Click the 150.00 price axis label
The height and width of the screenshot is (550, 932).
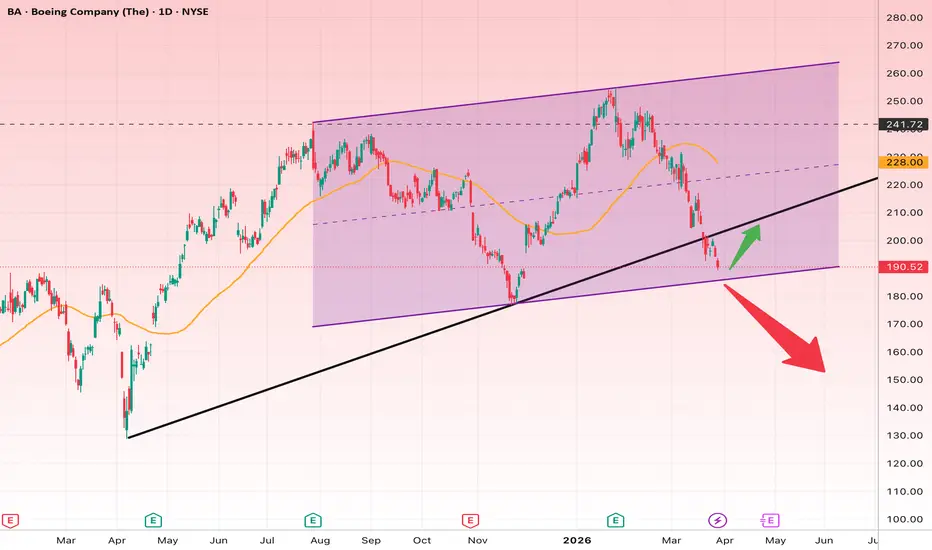[904, 380]
